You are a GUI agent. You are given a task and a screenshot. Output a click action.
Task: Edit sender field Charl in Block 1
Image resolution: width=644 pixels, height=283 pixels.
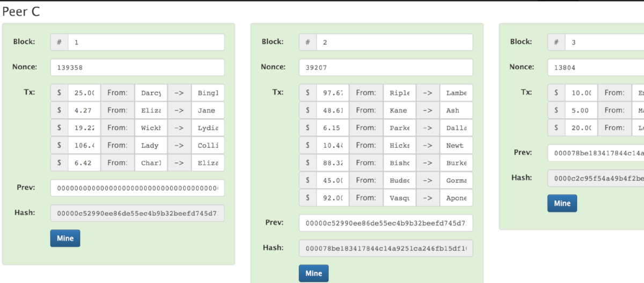click(151, 163)
